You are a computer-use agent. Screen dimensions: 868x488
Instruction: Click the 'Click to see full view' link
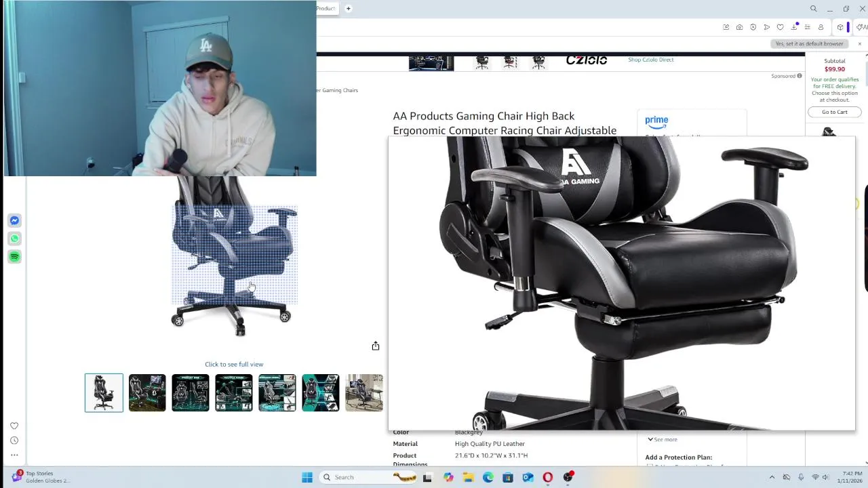click(234, 364)
